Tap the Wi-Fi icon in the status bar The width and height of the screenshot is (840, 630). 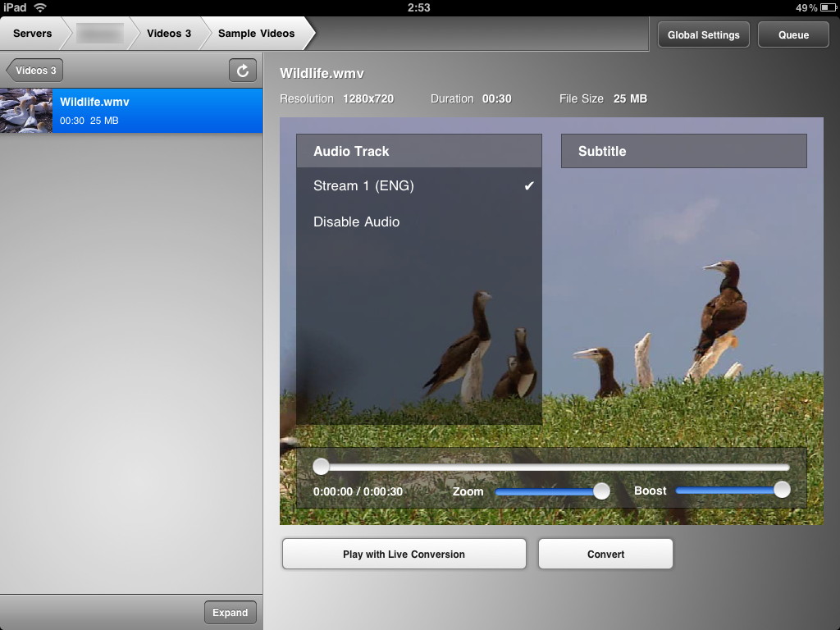40,7
